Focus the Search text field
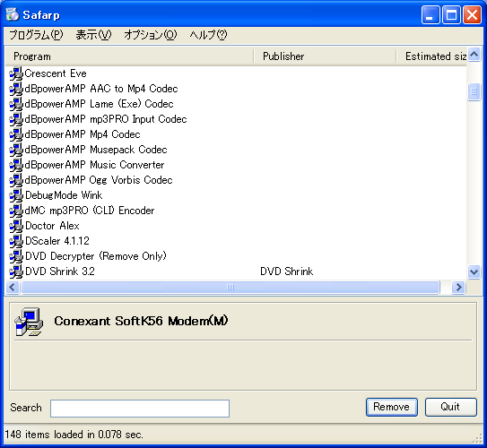The image size is (487, 448). tap(140, 409)
